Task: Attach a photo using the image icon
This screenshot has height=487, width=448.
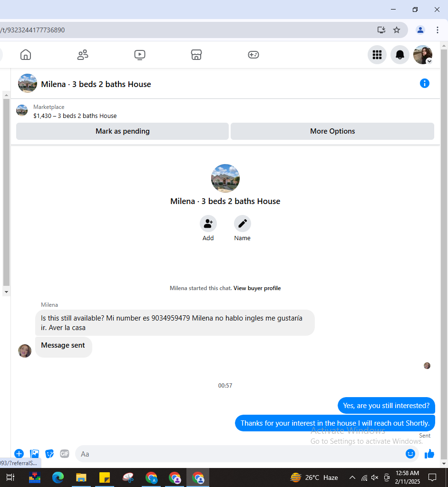Action: click(x=35, y=454)
